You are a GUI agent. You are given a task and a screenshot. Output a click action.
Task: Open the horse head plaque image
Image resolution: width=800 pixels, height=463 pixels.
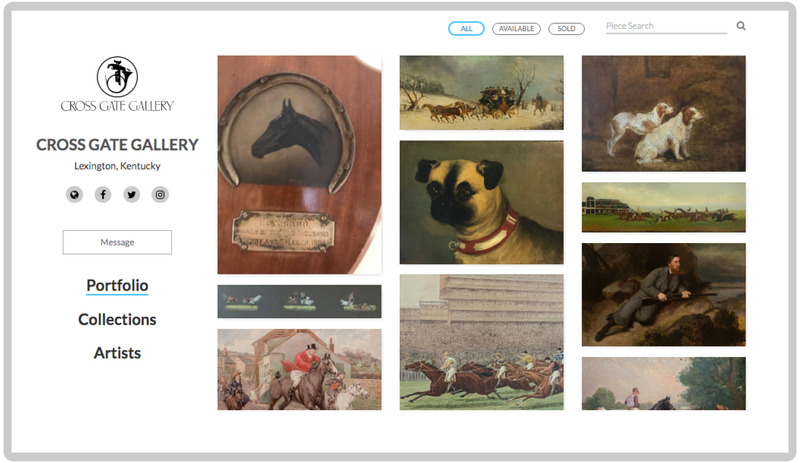299,164
